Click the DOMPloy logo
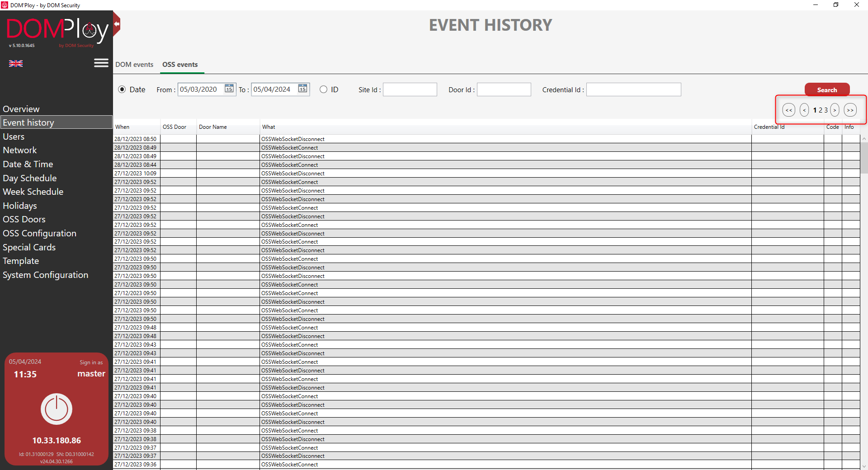 57,31
